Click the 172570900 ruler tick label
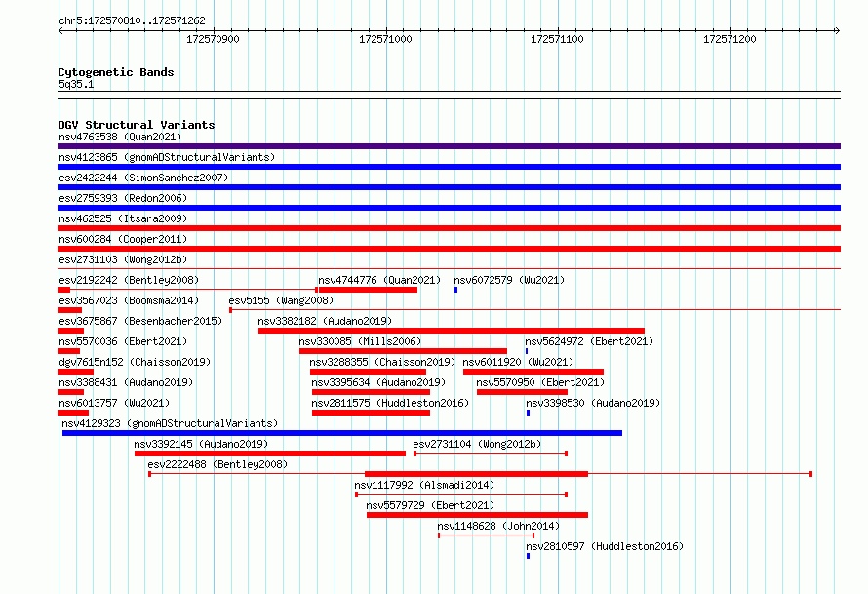The width and height of the screenshot is (868, 594). tap(213, 39)
